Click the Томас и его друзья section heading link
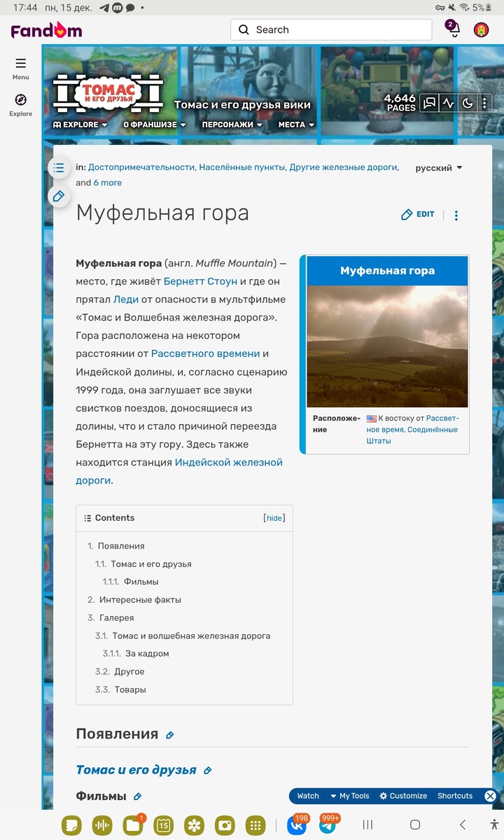The image size is (504, 840). [x=136, y=770]
